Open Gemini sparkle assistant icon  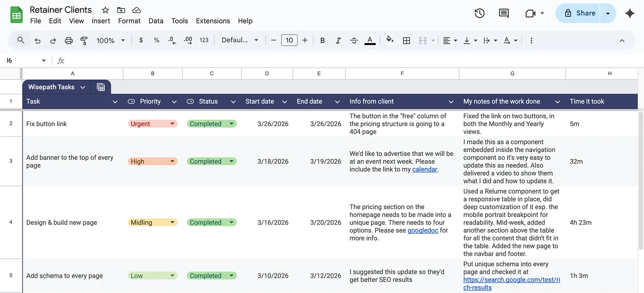tap(630, 13)
